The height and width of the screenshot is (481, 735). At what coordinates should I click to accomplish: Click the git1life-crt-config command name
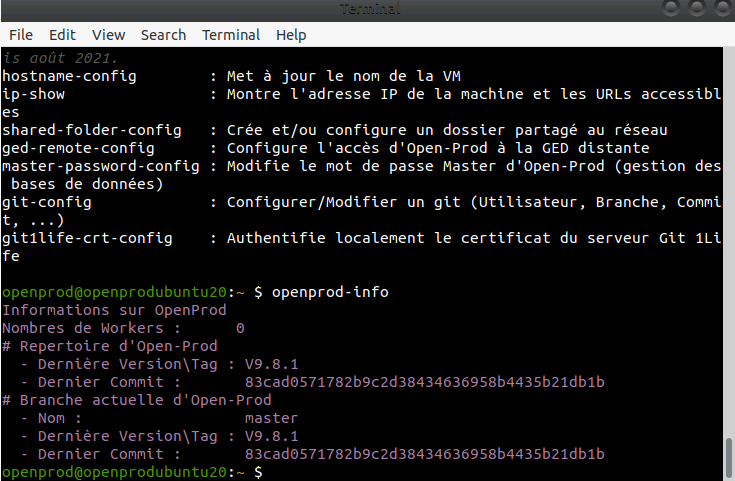[86, 238]
